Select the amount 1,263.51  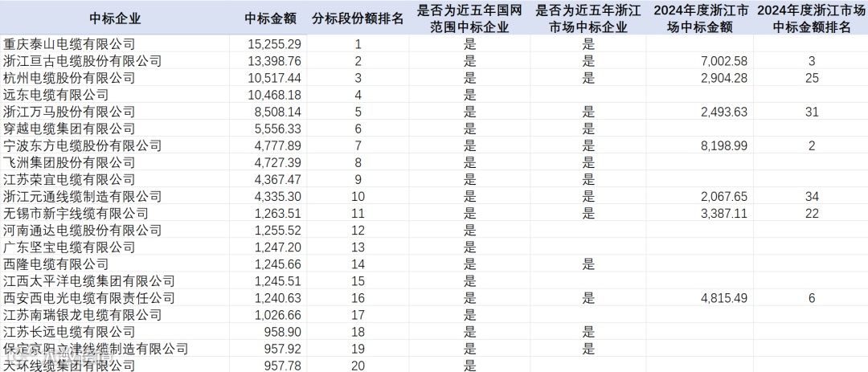point(278,214)
